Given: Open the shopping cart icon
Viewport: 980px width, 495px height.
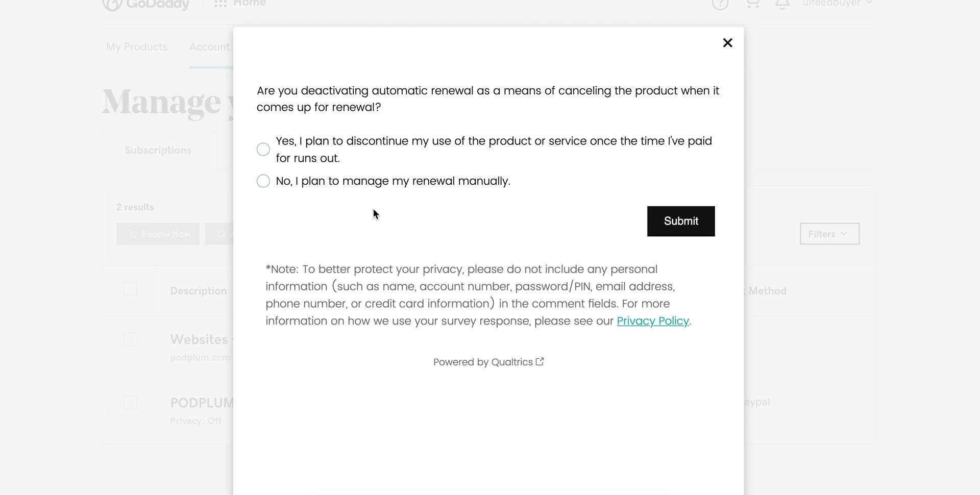Looking at the screenshot, I should (752, 4).
